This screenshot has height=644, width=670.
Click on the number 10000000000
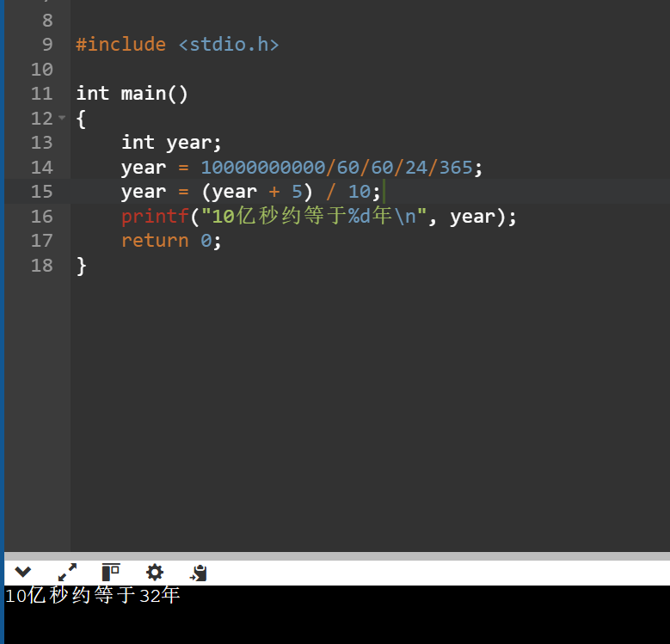[263, 168]
